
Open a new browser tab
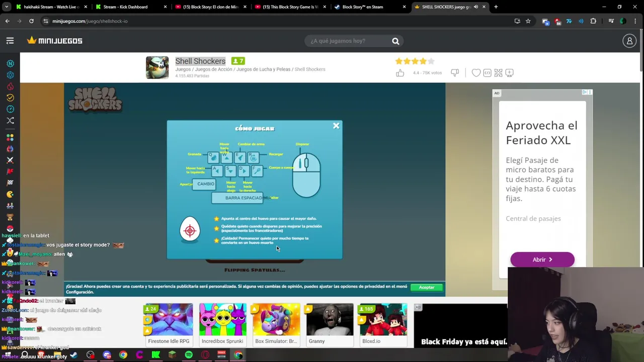tap(496, 7)
